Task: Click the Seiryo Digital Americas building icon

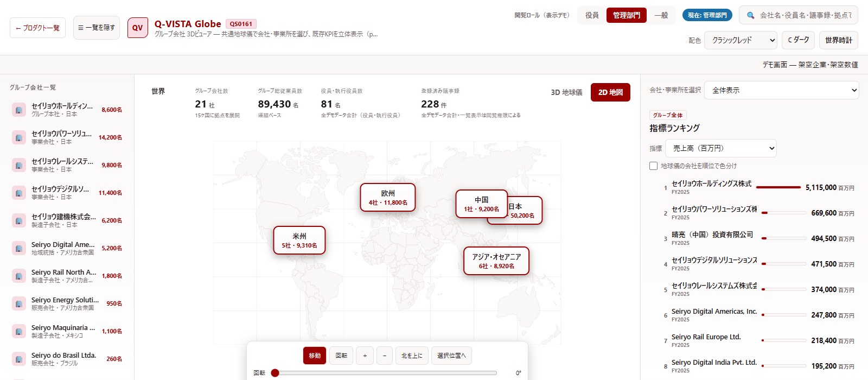Action: point(19,248)
